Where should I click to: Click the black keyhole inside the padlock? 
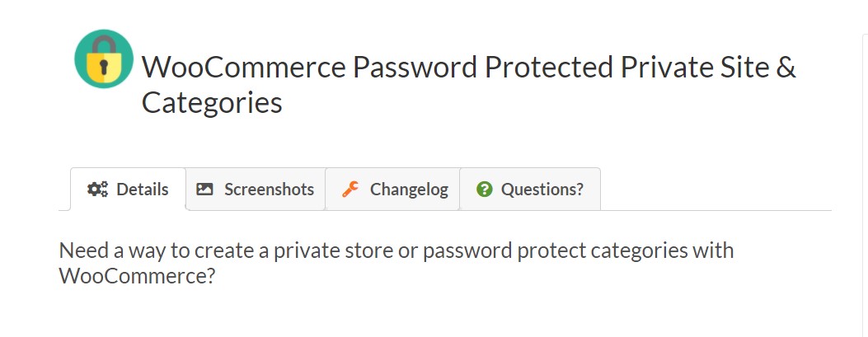click(x=104, y=66)
